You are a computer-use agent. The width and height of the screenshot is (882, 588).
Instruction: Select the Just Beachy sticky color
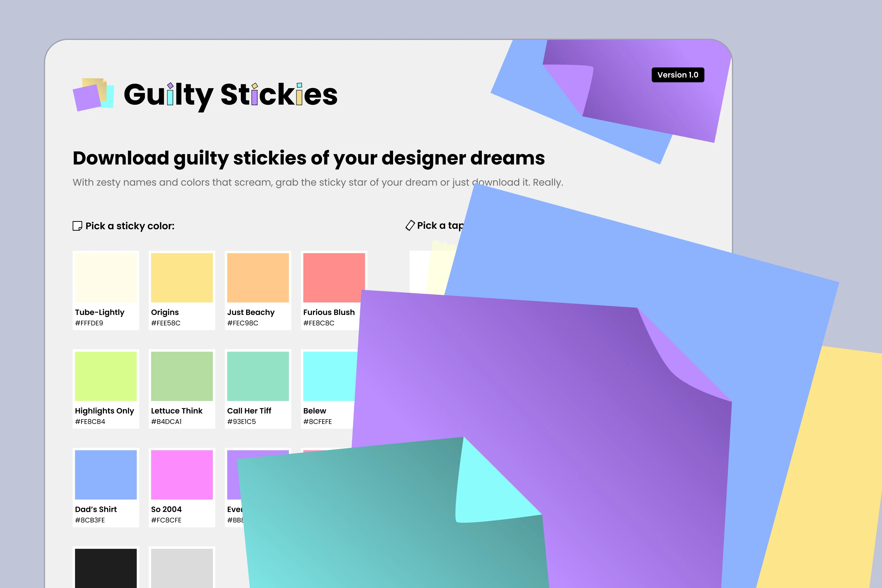click(x=258, y=278)
